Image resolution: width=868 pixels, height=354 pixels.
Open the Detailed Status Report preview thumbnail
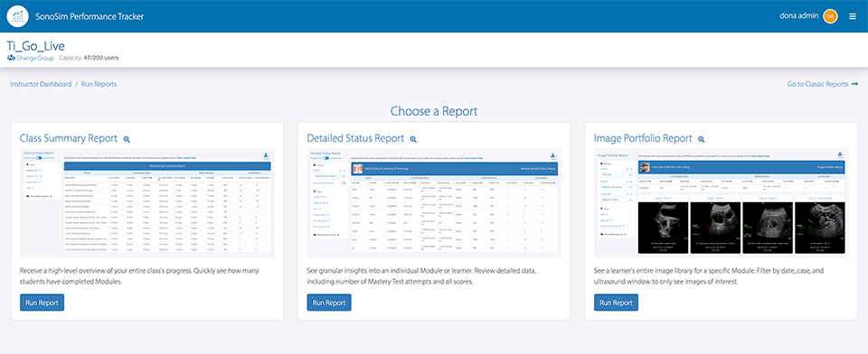pos(435,202)
